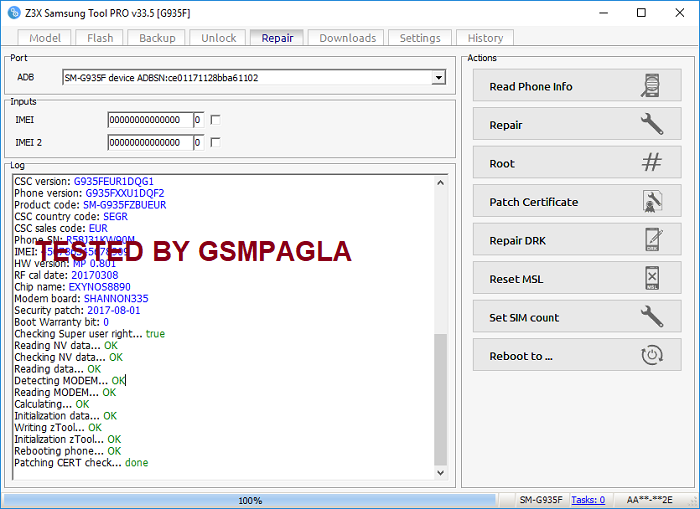Switch to the Flash tab
The height and width of the screenshot is (509, 700).
click(100, 38)
